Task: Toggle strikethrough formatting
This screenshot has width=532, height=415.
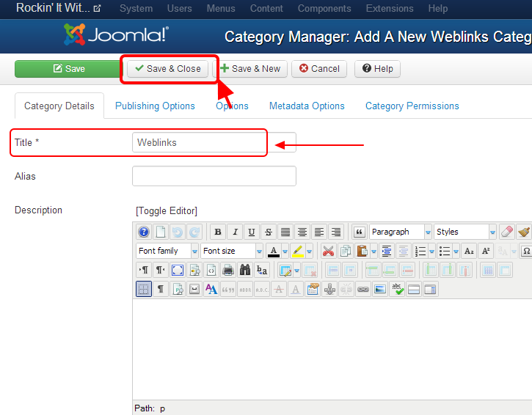Action: tap(269, 232)
